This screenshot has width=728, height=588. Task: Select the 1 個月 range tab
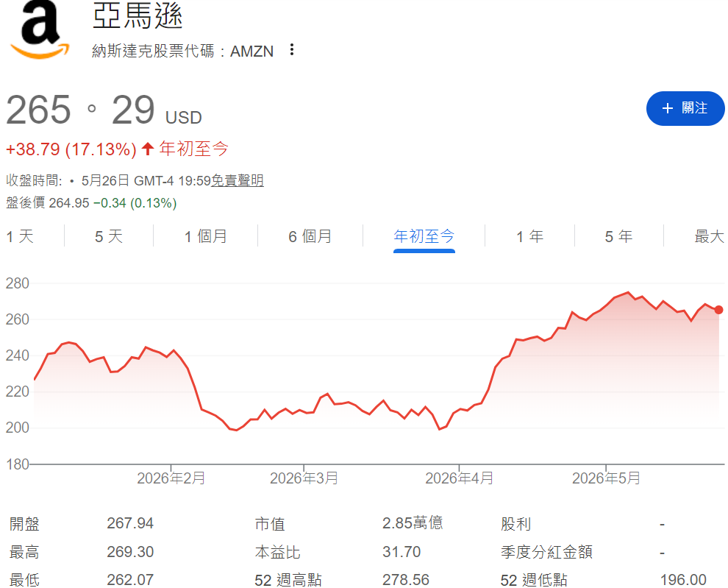click(x=206, y=236)
